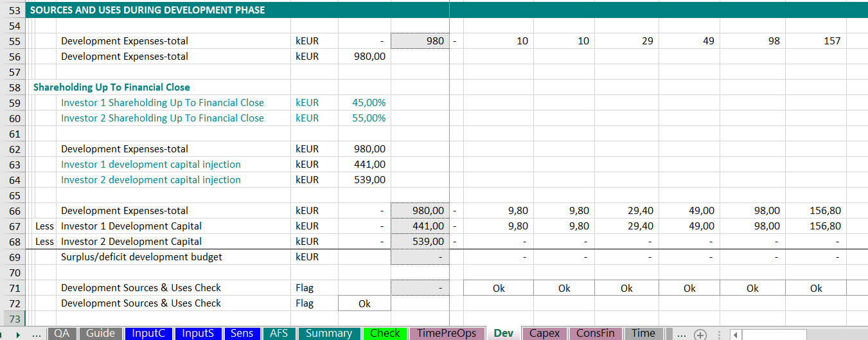The image size is (868, 340).
Task: Switch to the QA sheet tab
Action: [x=62, y=334]
